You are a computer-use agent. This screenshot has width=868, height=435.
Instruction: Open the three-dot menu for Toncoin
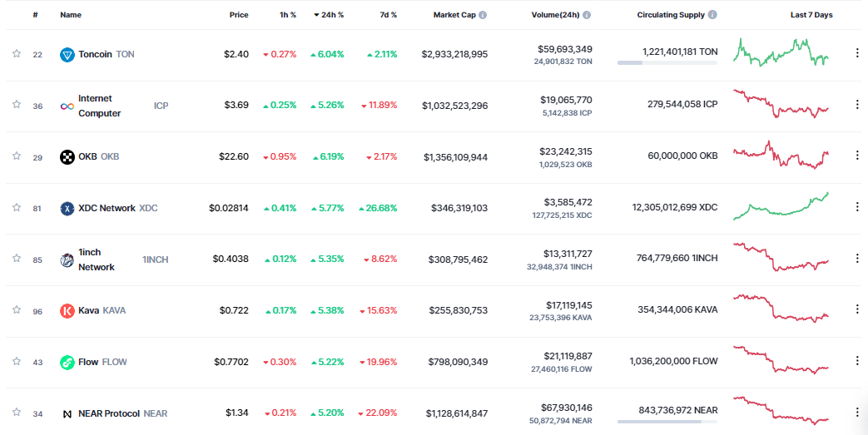click(x=857, y=53)
